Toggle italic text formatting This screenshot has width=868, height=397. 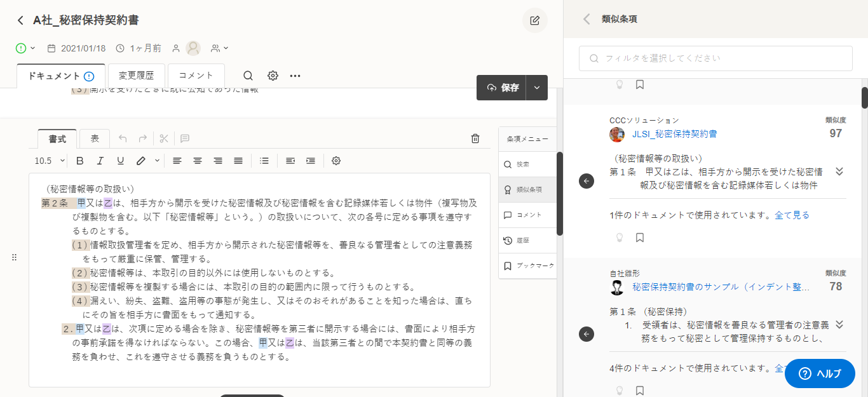pyautogui.click(x=100, y=161)
